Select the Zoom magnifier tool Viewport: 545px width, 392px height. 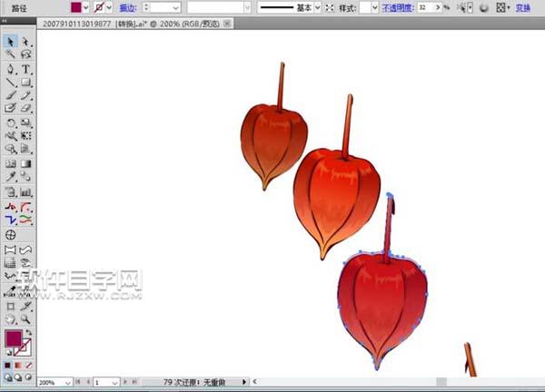[x=25, y=318]
